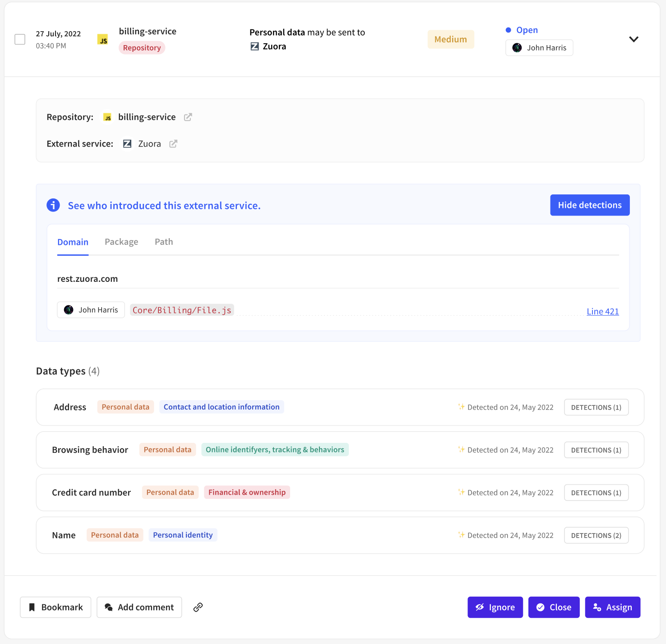The width and height of the screenshot is (666, 644).
Task: Click the Assign button
Action: pos(612,607)
